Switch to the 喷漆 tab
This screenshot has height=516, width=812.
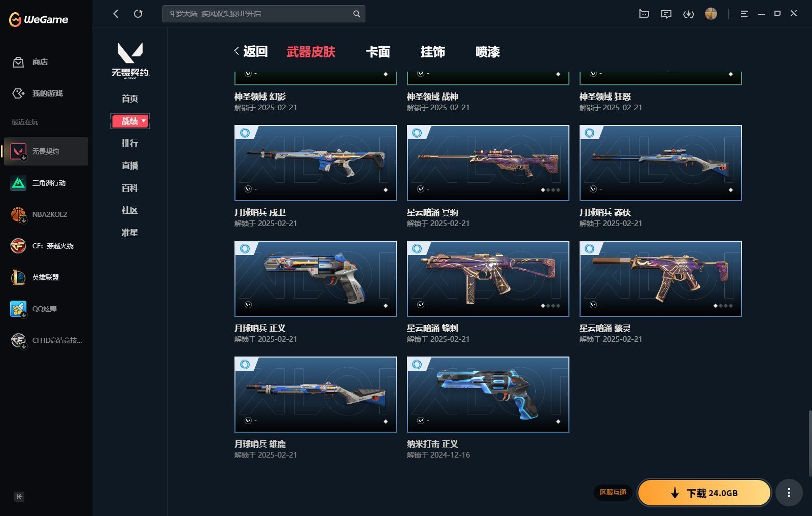click(488, 52)
